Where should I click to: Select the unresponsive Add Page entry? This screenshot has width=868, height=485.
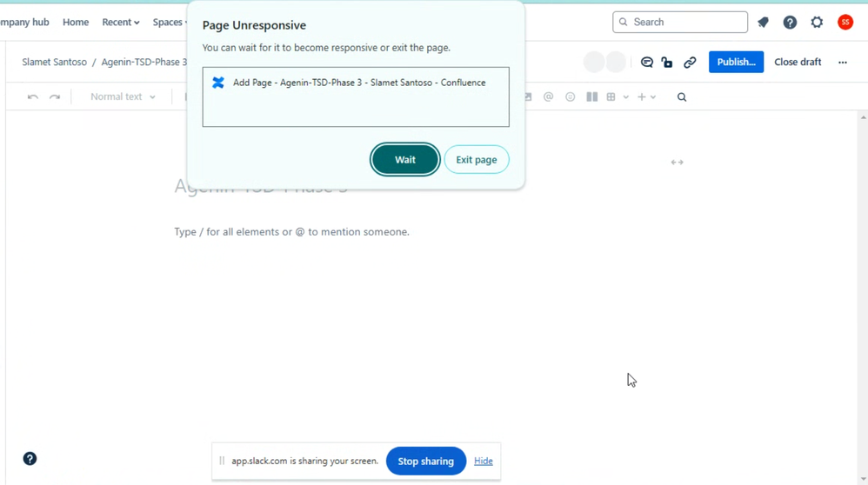click(x=356, y=83)
